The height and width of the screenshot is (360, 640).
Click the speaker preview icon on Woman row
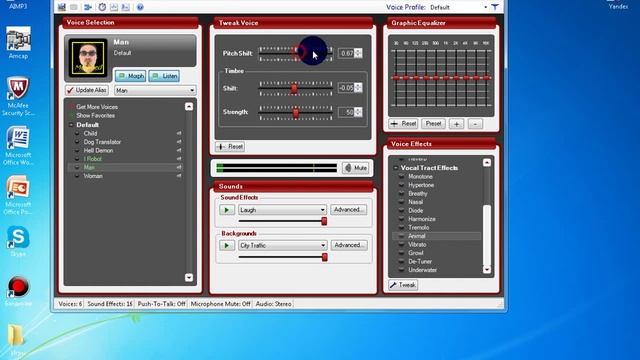(x=179, y=176)
